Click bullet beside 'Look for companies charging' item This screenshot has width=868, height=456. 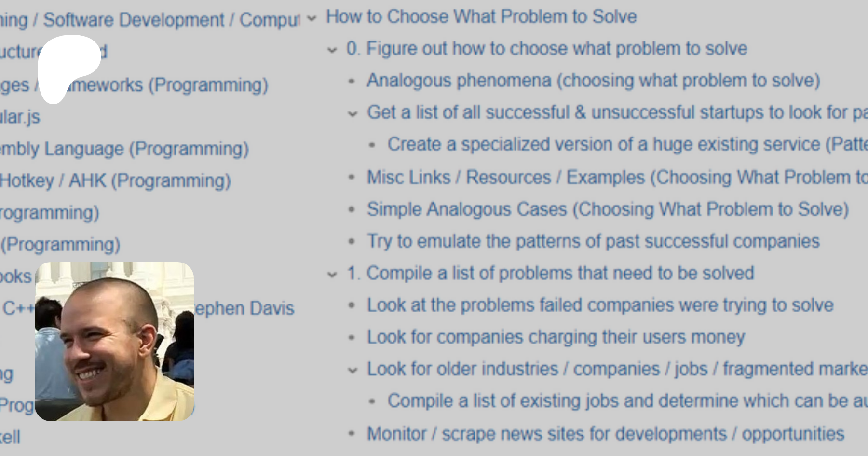352,337
